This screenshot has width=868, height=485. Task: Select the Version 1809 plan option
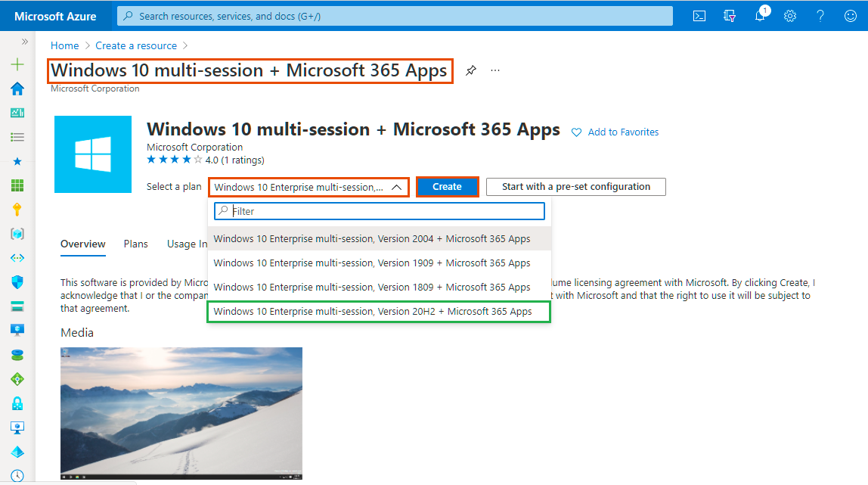tap(380, 288)
